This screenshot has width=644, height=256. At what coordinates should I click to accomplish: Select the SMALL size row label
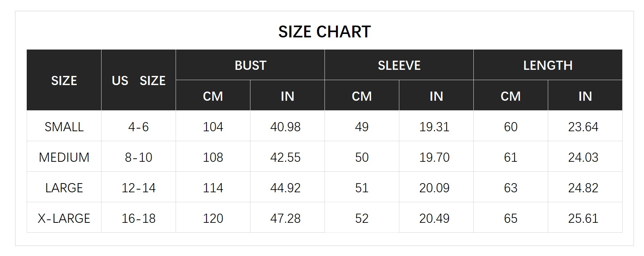coord(64,127)
